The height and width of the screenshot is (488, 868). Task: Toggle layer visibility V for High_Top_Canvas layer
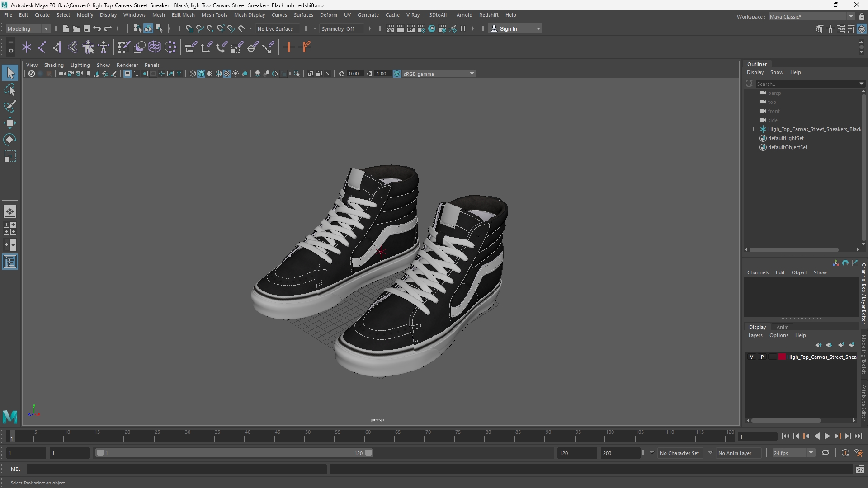click(752, 357)
